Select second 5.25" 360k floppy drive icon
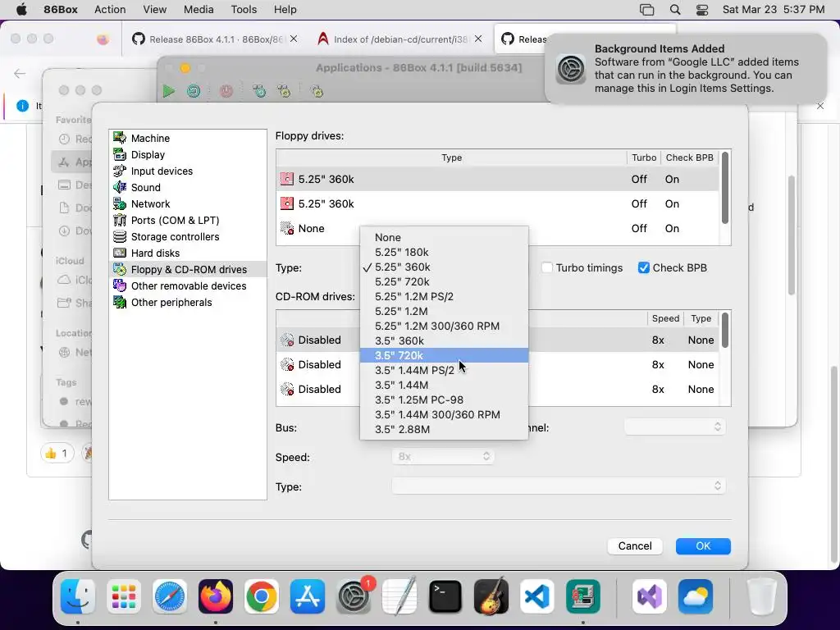This screenshot has height=630, width=840. pos(287,203)
